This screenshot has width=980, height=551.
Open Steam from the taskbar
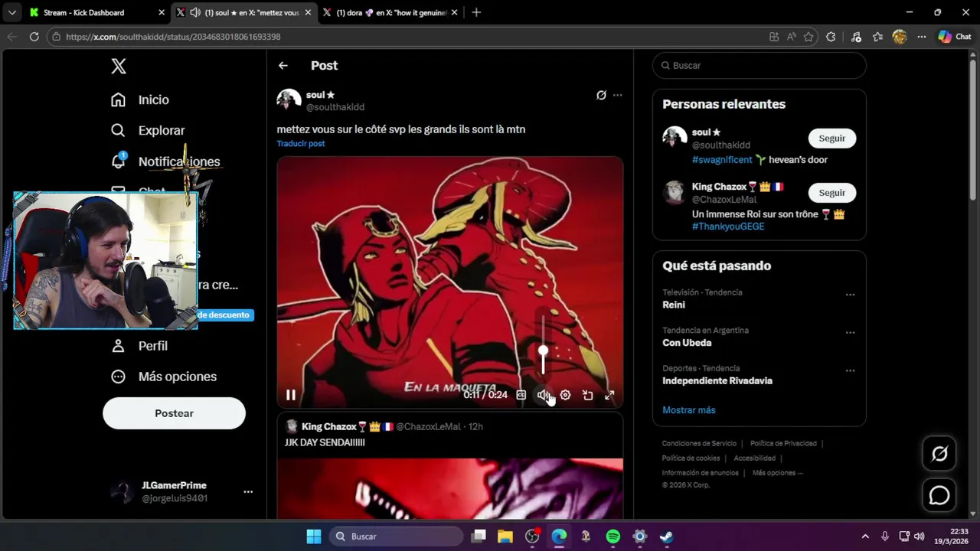pyautogui.click(x=667, y=536)
